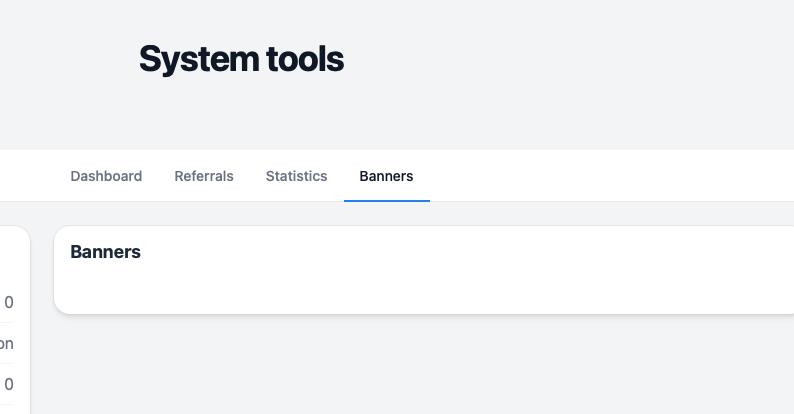This screenshot has height=414, width=794.
Task: Click the System tools page heading
Action: click(241, 60)
